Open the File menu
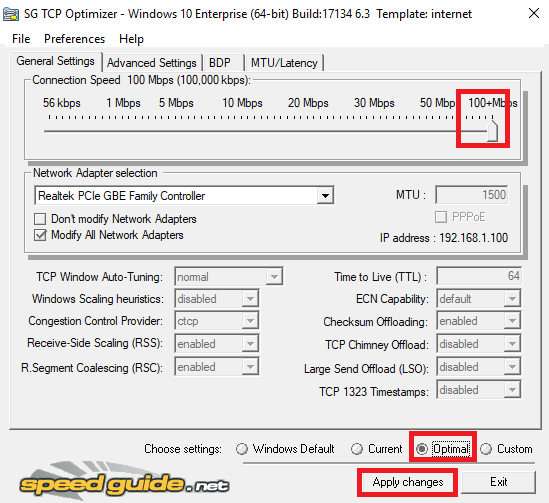 point(21,39)
